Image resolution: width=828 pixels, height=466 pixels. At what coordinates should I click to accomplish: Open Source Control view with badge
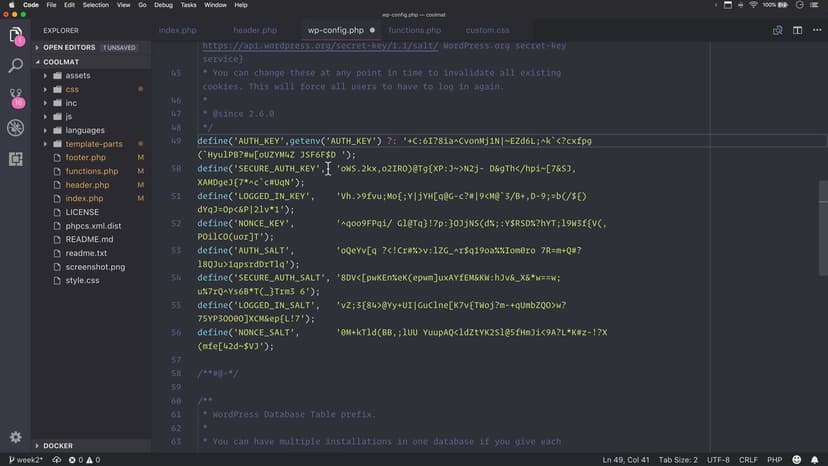coord(16,97)
